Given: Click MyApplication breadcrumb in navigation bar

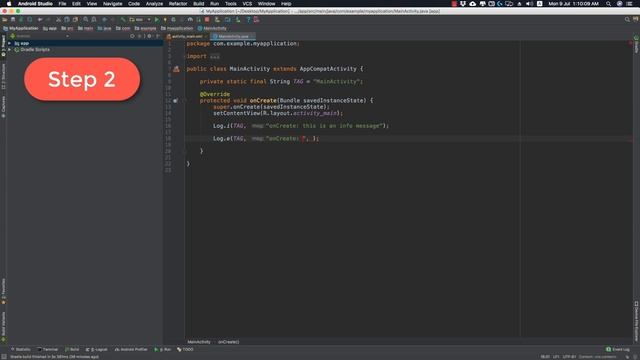Looking at the screenshot, I should (20, 29).
